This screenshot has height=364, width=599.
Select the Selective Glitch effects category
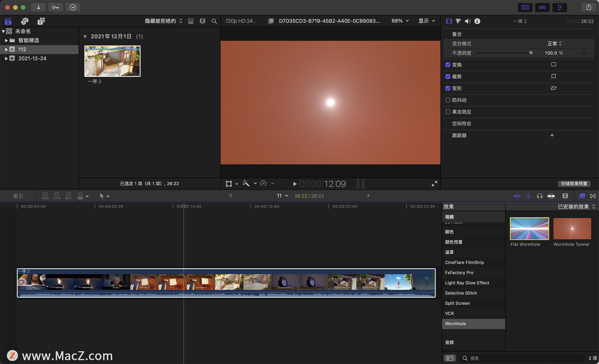click(x=461, y=293)
